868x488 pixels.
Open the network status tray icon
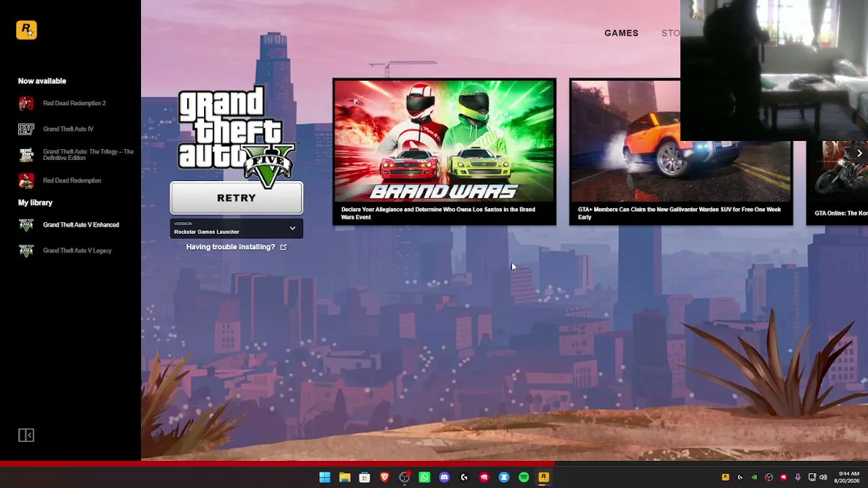pyautogui.click(x=812, y=477)
